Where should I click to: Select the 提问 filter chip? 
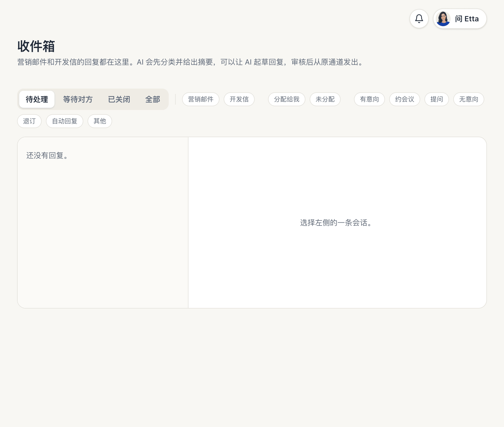[x=437, y=99]
